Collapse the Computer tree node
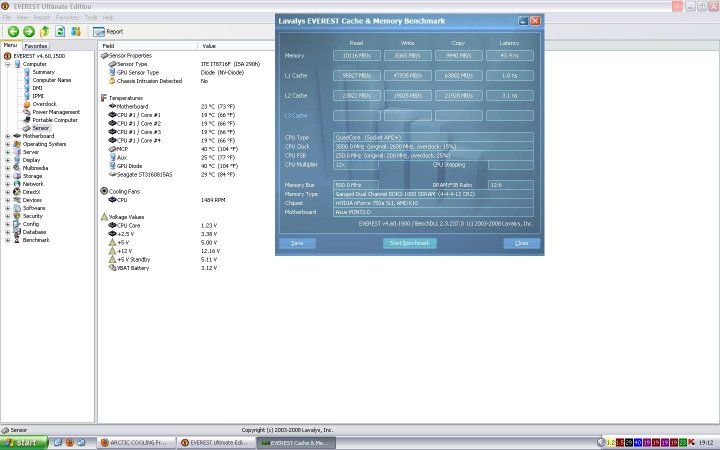The image size is (720, 450). 8,64
